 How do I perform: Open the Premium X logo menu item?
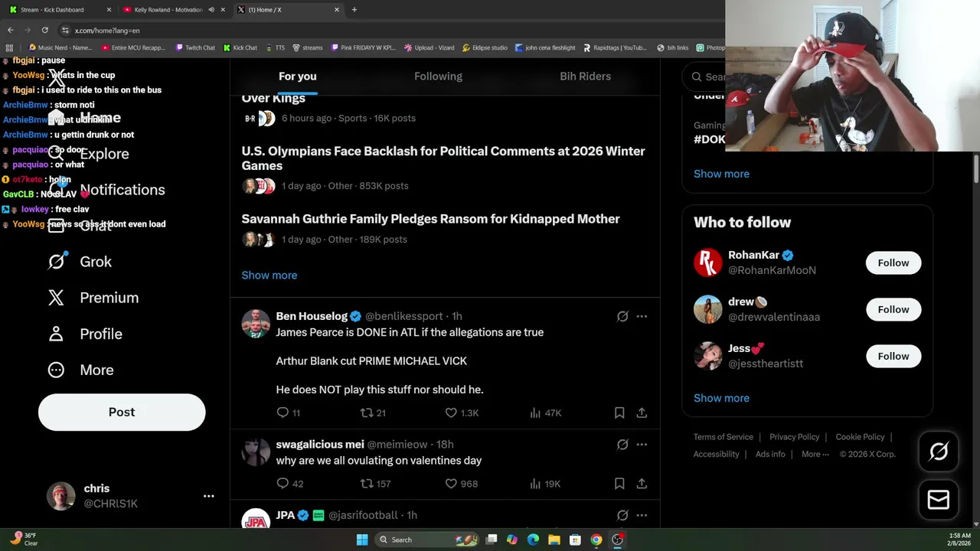pos(56,298)
